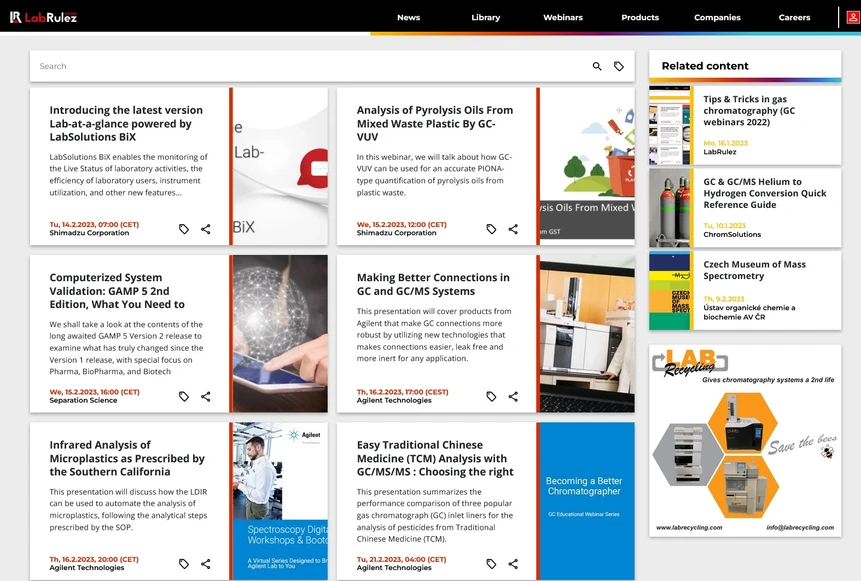
Task: Open 'Computerized System Validation: GAMP 5' title
Action: click(x=117, y=291)
